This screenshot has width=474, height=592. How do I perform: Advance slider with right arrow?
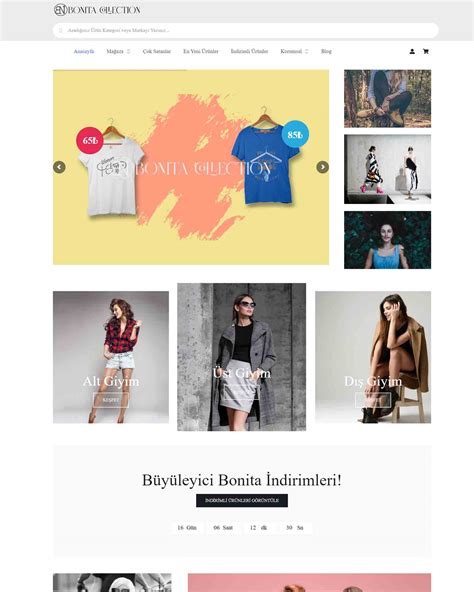[x=323, y=167]
